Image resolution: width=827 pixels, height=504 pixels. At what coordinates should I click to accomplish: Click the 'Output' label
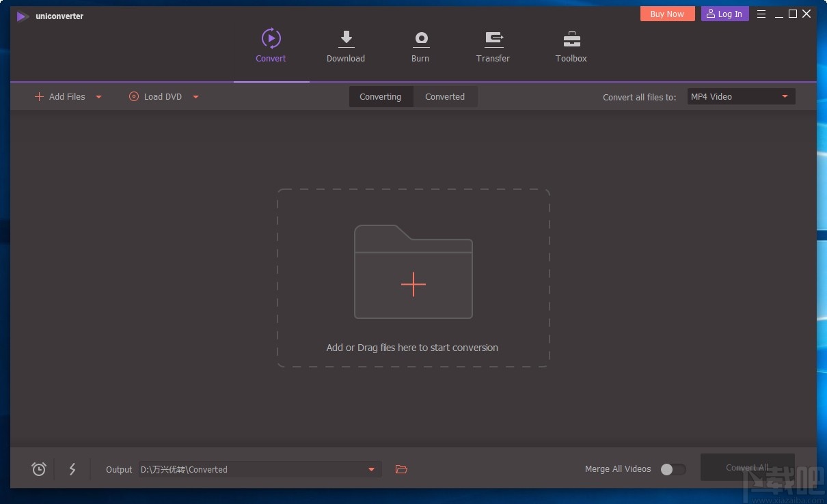tap(119, 470)
